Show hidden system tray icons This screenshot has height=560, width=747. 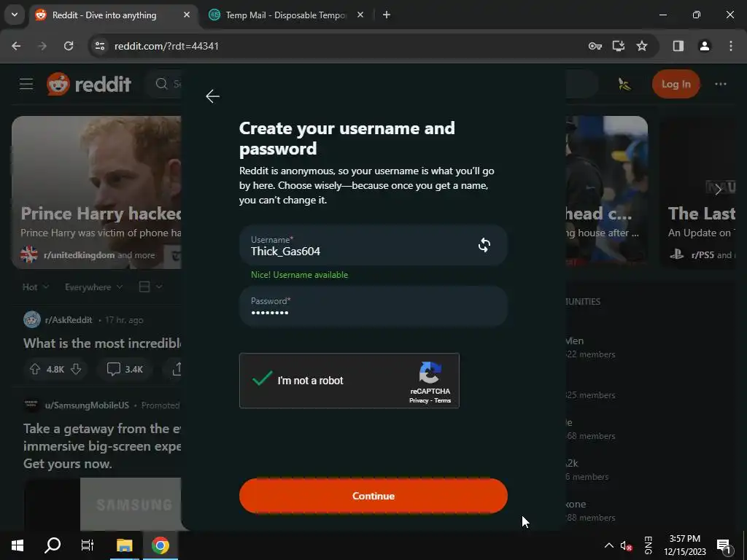(x=608, y=545)
